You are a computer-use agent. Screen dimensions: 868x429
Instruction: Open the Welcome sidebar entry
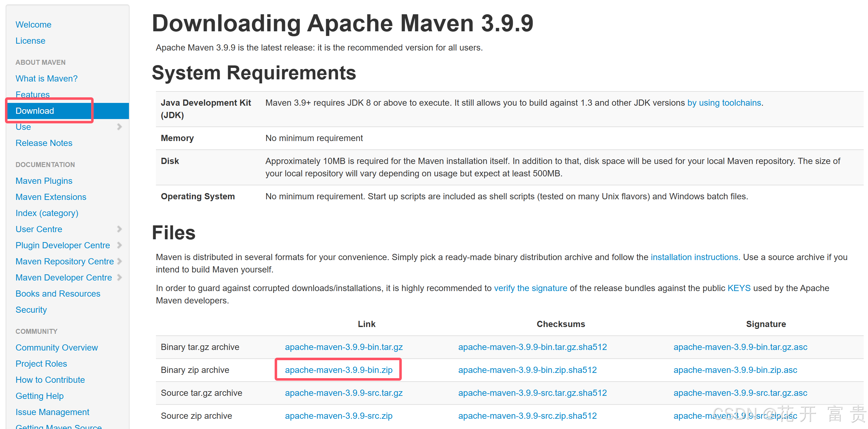tap(33, 24)
